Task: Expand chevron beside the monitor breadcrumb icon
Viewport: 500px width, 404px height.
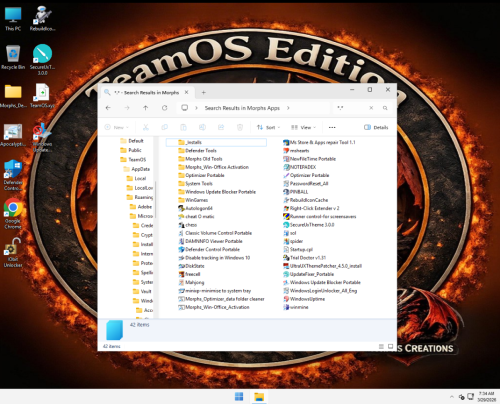Action: tap(196, 108)
